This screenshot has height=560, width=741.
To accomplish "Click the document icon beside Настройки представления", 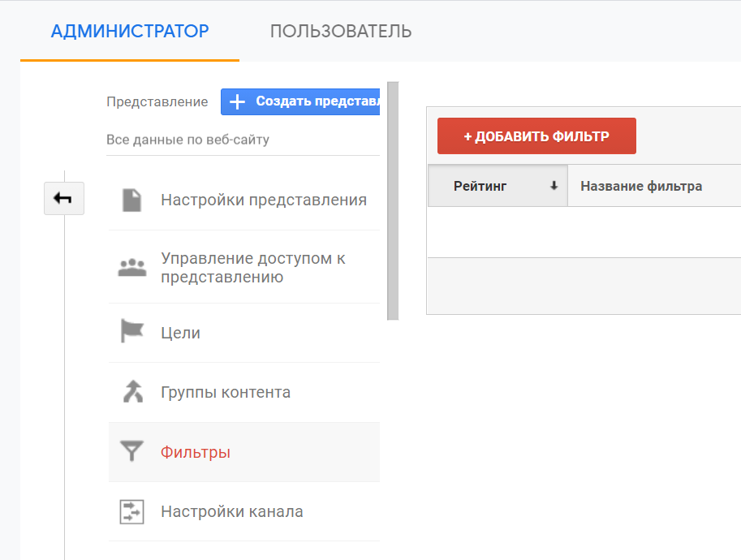I will click(131, 200).
